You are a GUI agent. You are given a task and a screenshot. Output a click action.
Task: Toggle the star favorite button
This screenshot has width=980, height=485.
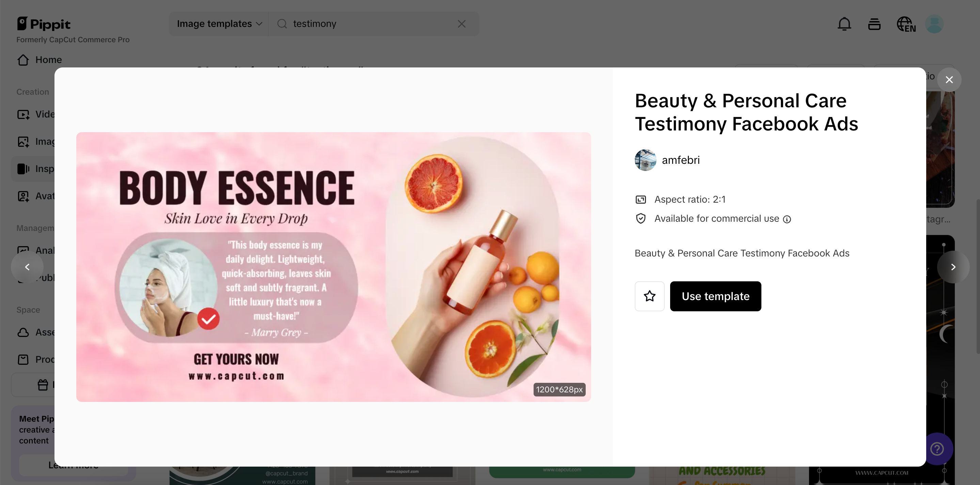click(x=649, y=296)
